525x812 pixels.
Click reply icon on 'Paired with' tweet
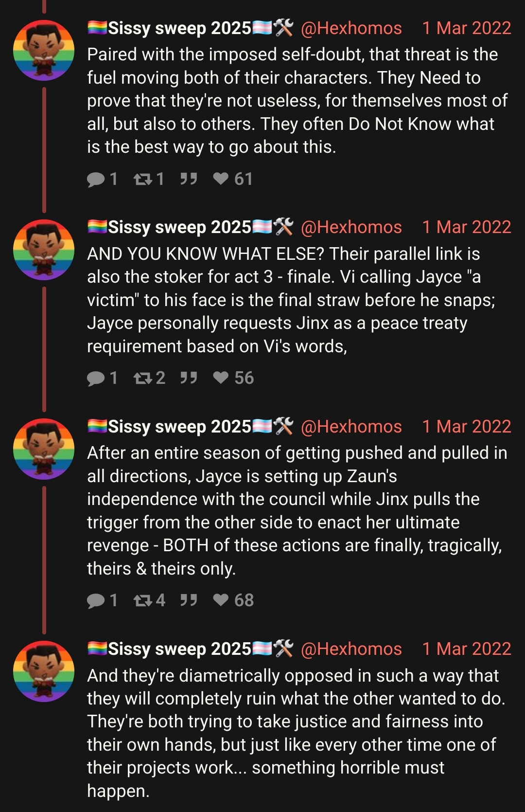click(x=96, y=180)
